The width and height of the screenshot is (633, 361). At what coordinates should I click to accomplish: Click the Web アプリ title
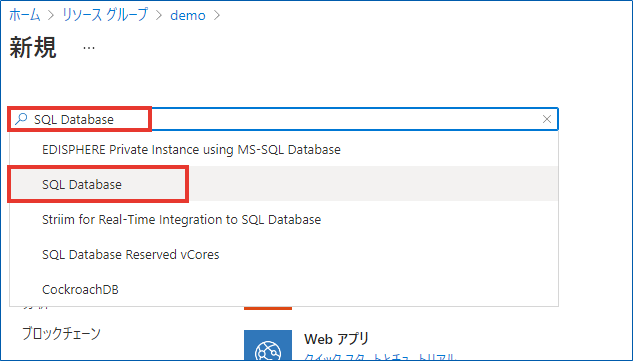[336, 339]
